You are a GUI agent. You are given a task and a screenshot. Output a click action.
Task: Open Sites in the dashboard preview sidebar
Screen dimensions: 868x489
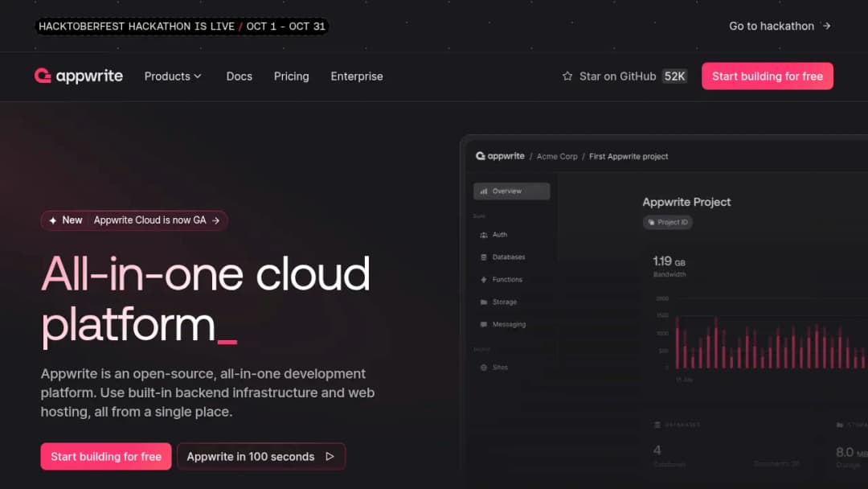pyautogui.click(x=500, y=368)
